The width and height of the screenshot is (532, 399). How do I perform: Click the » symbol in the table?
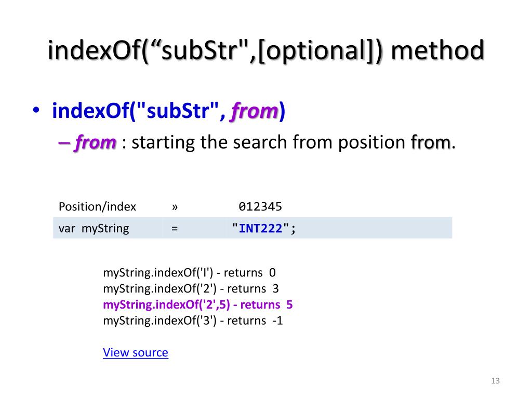point(175,207)
